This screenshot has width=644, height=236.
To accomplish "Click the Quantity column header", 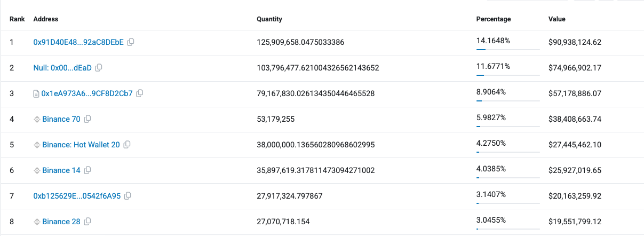I will 269,19.
